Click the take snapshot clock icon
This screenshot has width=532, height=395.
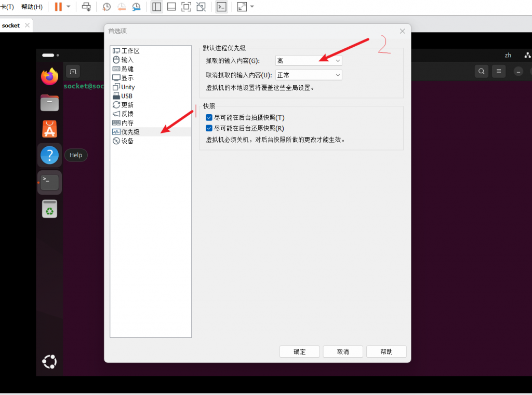(107, 7)
